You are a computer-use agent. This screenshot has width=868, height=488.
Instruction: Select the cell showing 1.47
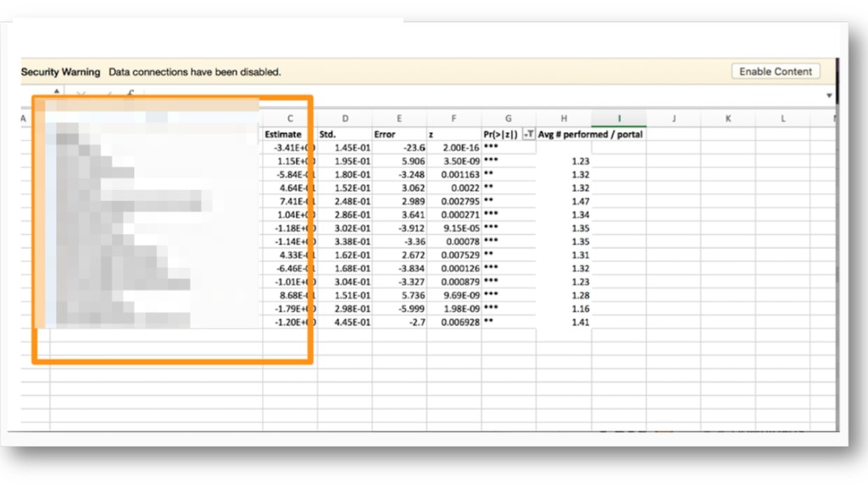pyautogui.click(x=564, y=202)
